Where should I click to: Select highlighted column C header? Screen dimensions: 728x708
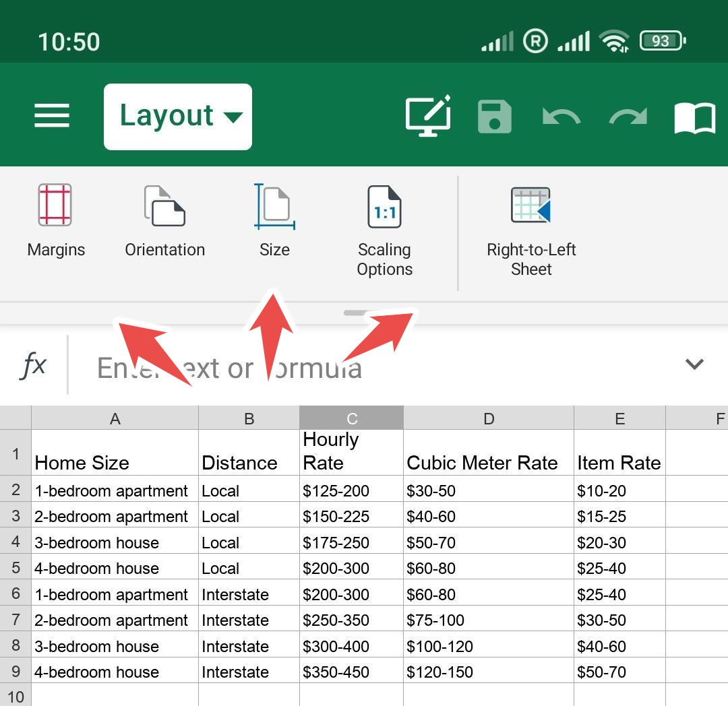(351, 418)
